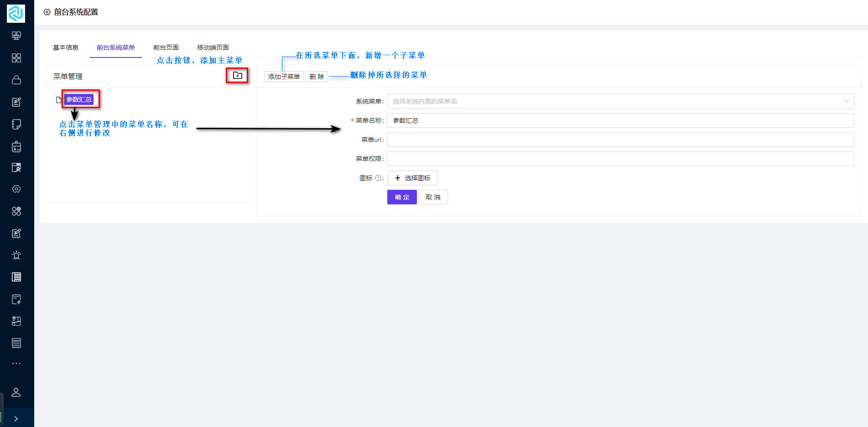Screen dimensions: 868x427
Task: Open the 系统菜单 dropdown
Action: tap(621, 101)
